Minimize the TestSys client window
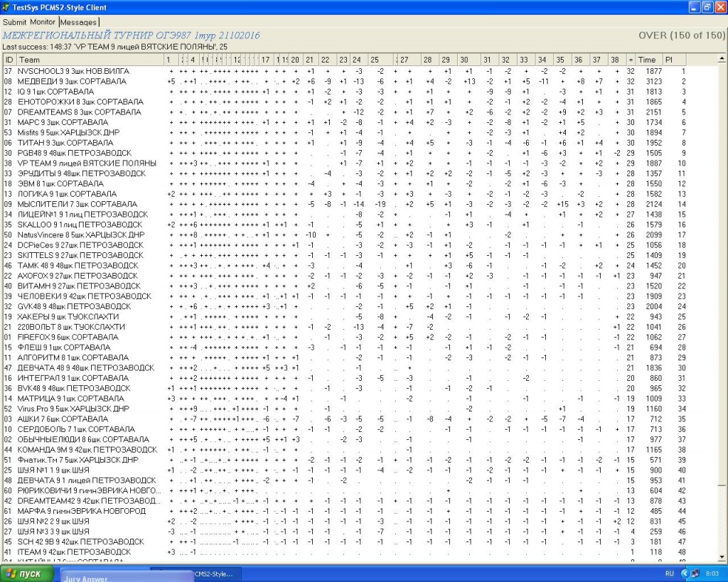 pos(694,7)
